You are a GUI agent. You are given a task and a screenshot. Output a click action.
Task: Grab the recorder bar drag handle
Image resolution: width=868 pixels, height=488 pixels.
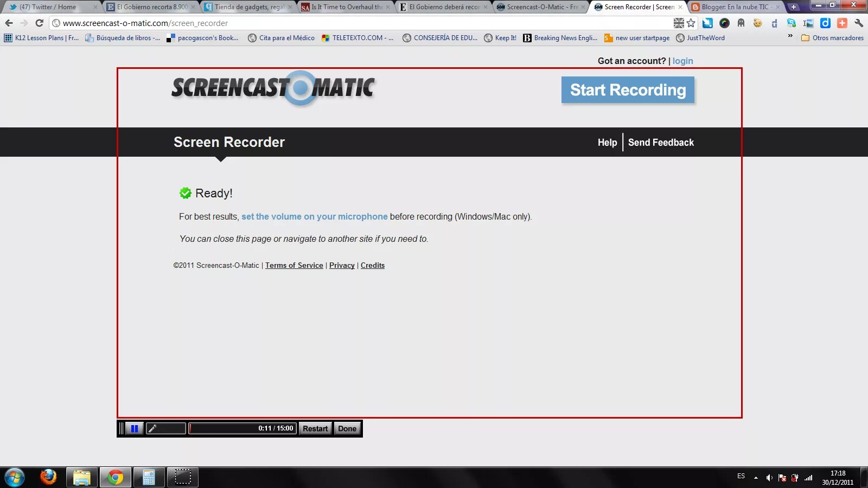coord(122,428)
